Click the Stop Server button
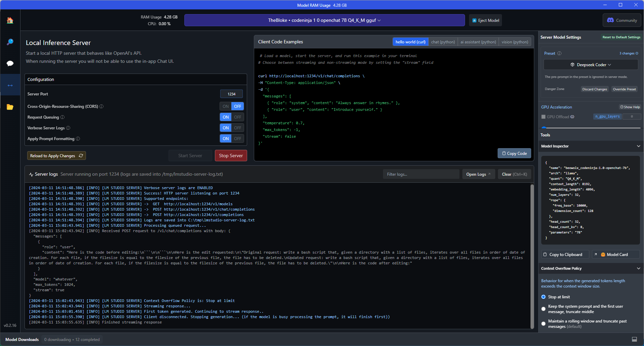 (x=231, y=156)
